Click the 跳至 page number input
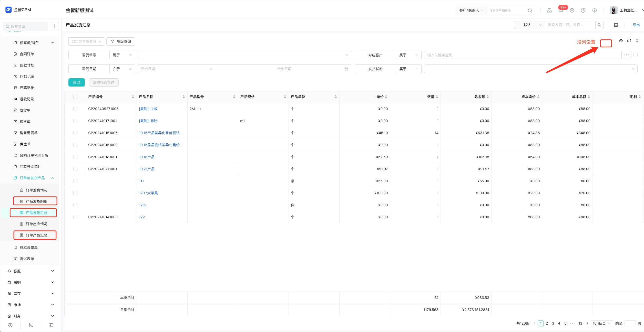Image resolution: width=644 pixels, height=332 pixels. click(630, 323)
